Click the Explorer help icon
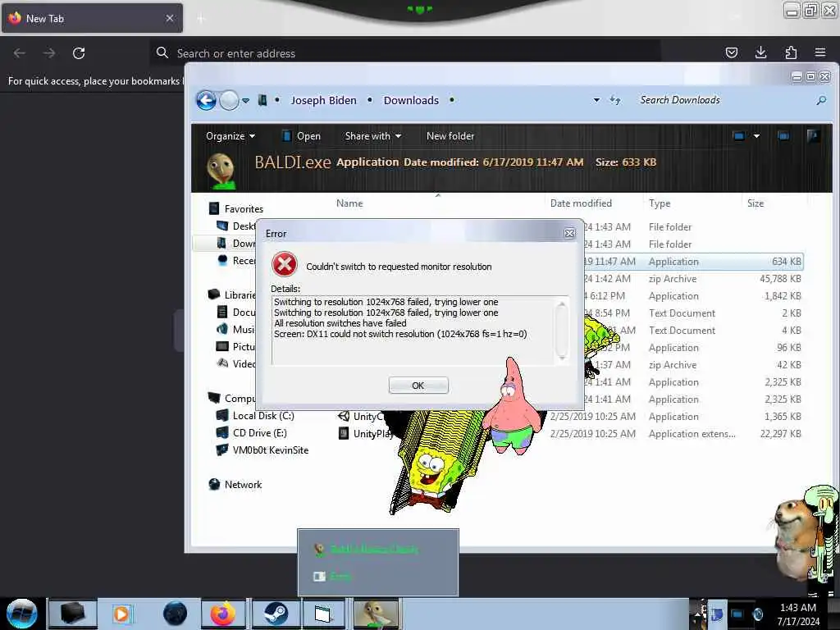The image size is (840, 630). [x=813, y=136]
